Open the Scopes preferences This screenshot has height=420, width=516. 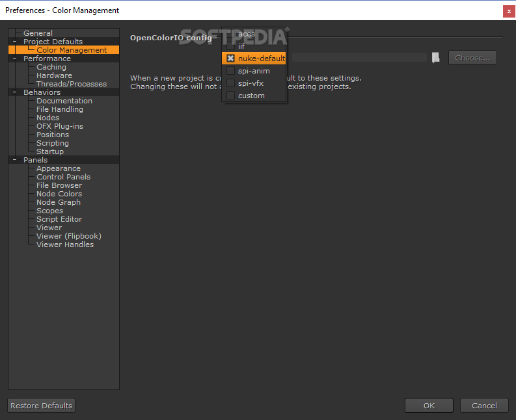tap(49, 211)
